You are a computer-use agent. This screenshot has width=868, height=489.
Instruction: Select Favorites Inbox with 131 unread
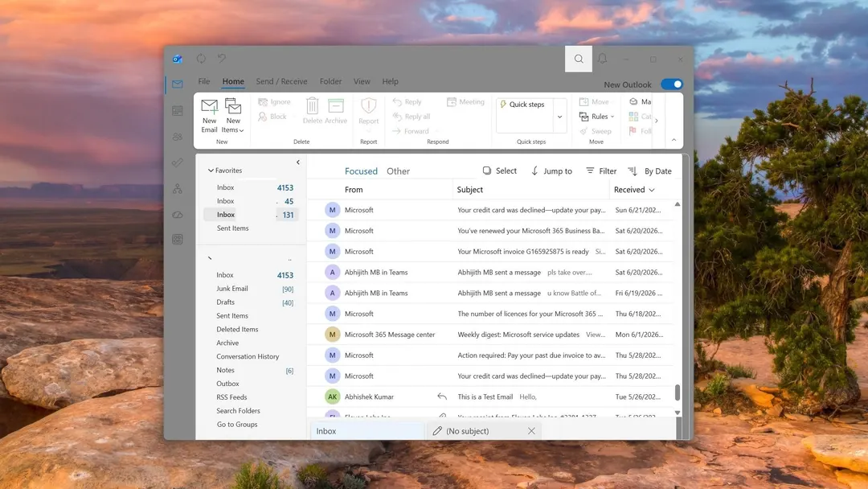[x=252, y=214]
